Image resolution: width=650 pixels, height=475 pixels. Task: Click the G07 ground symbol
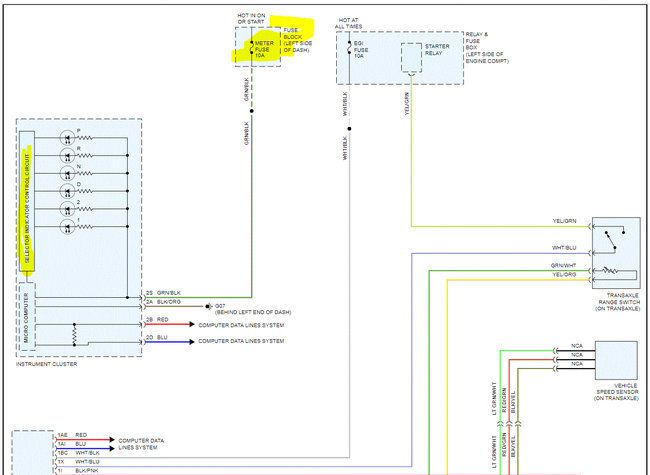click(208, 307)
